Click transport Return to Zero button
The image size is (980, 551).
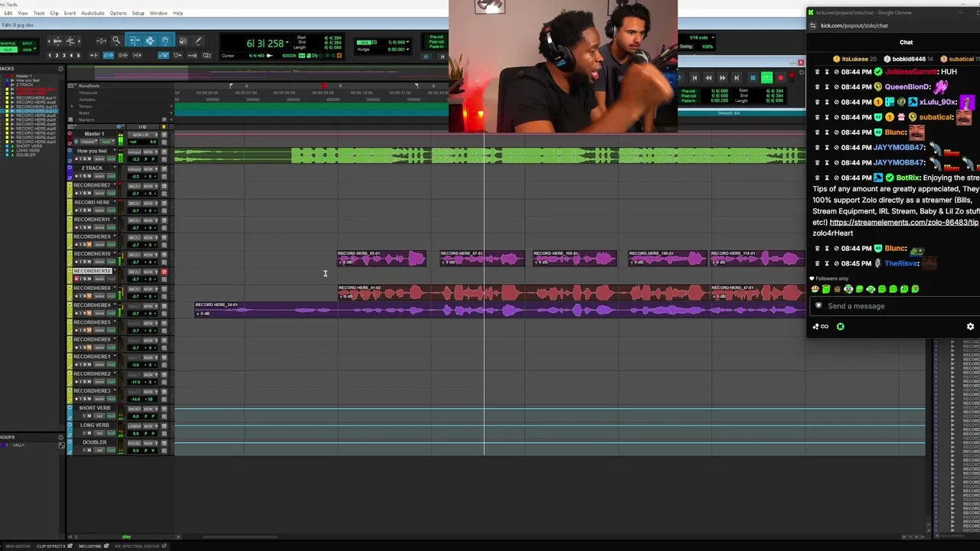click(x=694, y=78)
